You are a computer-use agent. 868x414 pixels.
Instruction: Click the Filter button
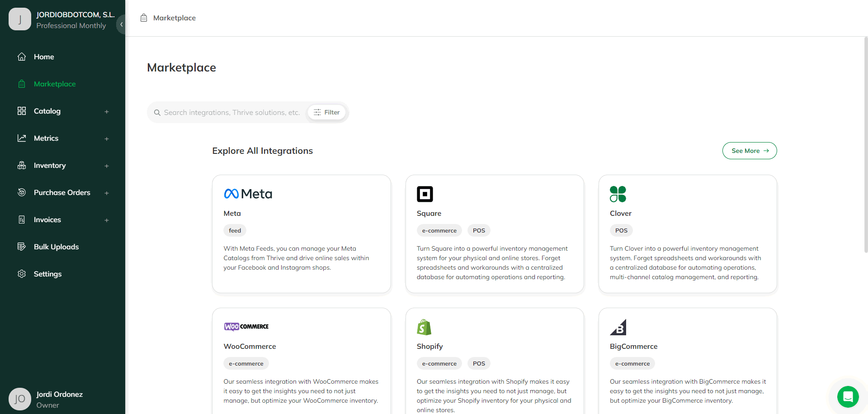pyautogui.click(x=326, y=112)
